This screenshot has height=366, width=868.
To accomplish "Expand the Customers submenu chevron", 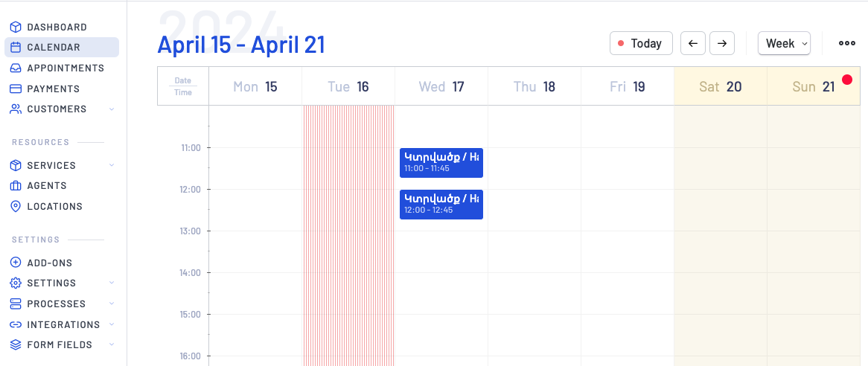I will coord(112,109).
